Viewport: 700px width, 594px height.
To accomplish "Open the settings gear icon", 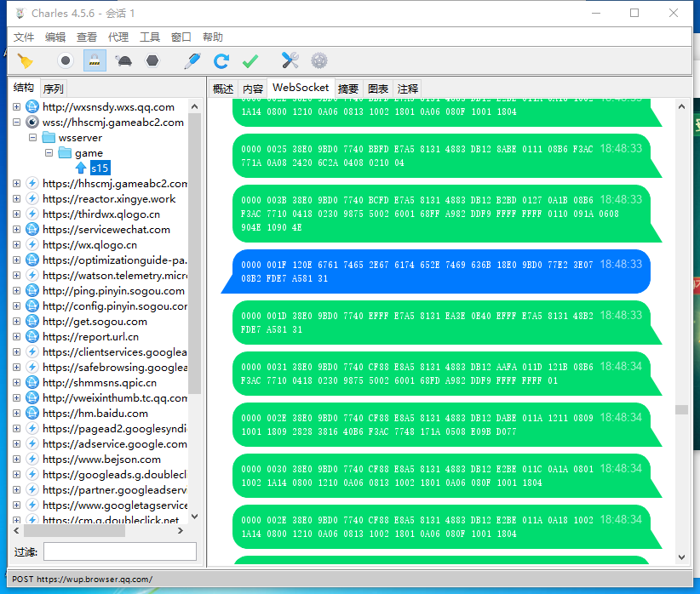I will (319, 60).
